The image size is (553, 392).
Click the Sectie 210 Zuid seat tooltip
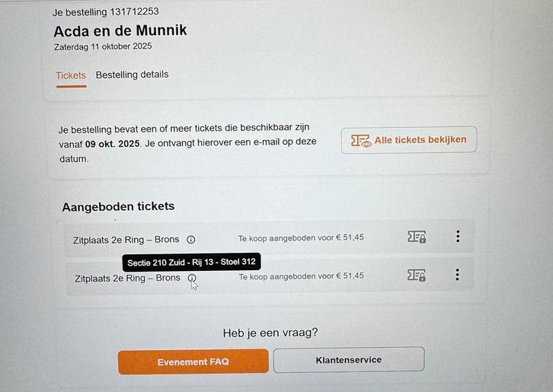tap(191, 263)
